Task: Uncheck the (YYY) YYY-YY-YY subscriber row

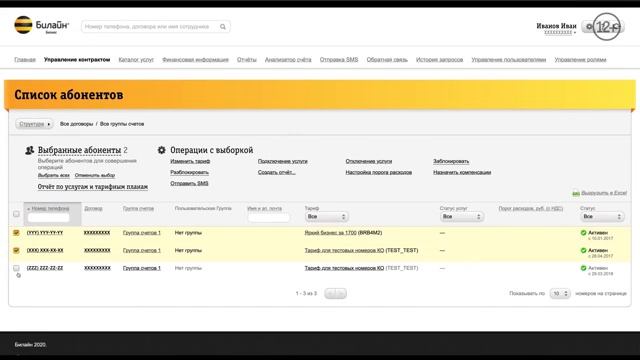Action: tap(16, 233)
